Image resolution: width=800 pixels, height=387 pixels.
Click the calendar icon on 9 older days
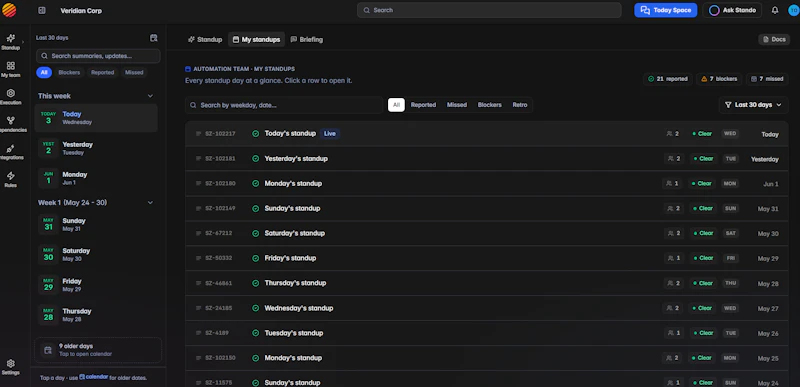point(48,350)
